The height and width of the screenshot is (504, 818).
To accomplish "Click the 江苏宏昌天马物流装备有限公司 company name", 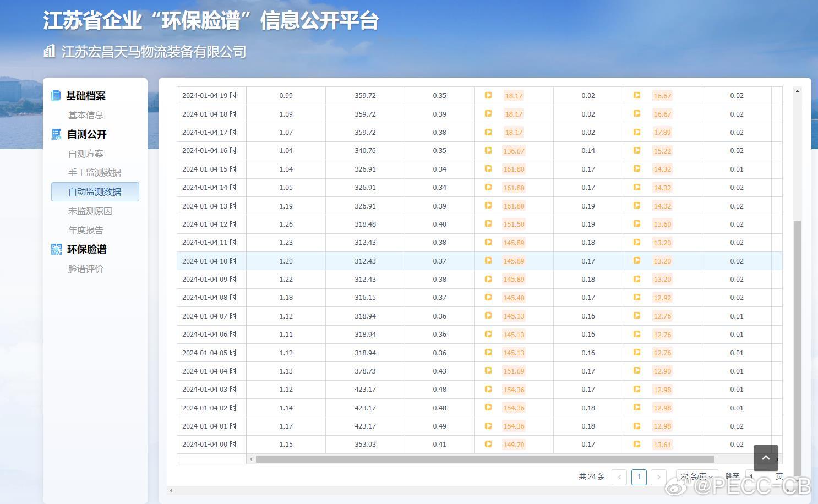I will click(154, 52).
